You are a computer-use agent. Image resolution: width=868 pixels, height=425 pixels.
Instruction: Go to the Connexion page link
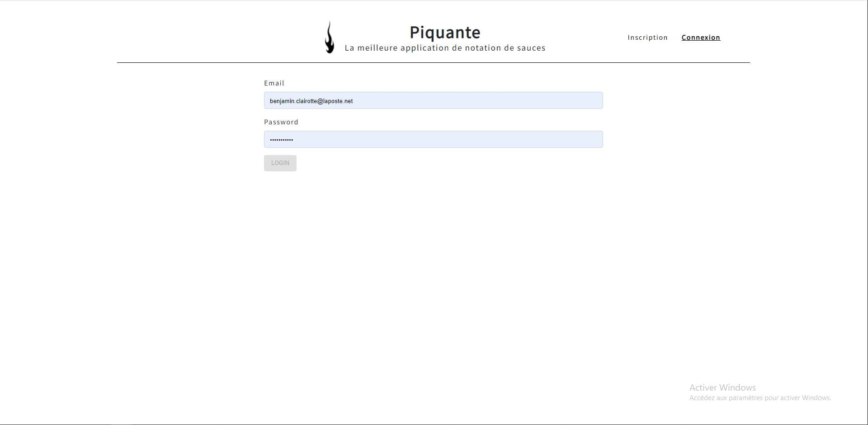click(x=701, y=38)
